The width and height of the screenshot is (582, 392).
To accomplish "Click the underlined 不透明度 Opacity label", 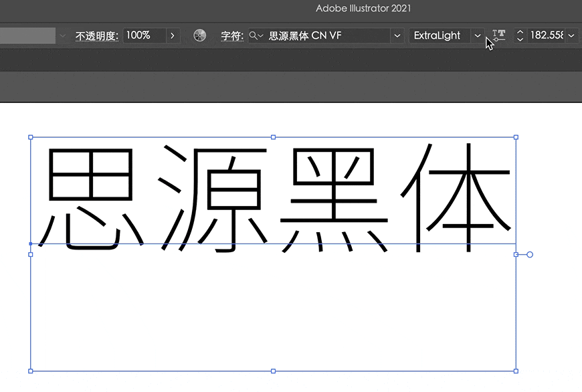I will [x=97, y=36].
